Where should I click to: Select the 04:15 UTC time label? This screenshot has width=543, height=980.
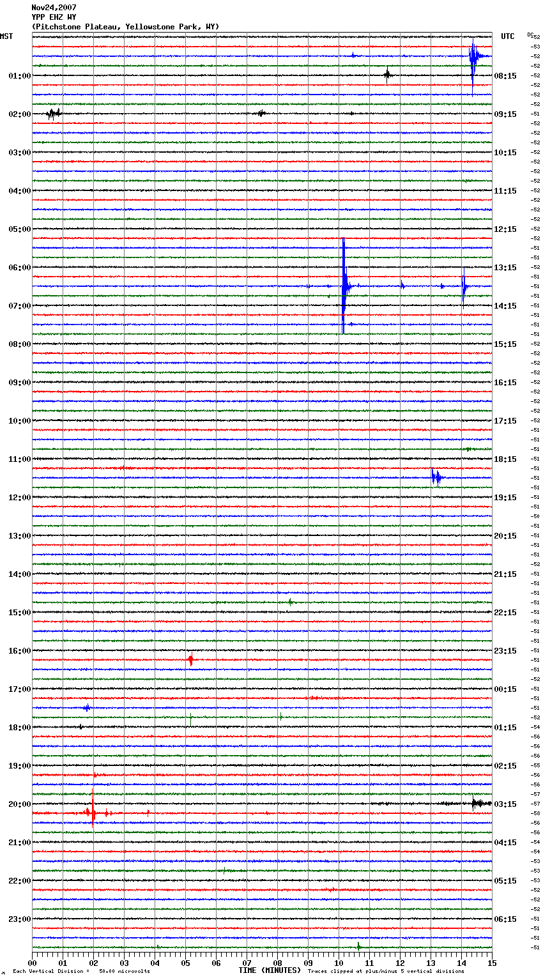point(505,843)
